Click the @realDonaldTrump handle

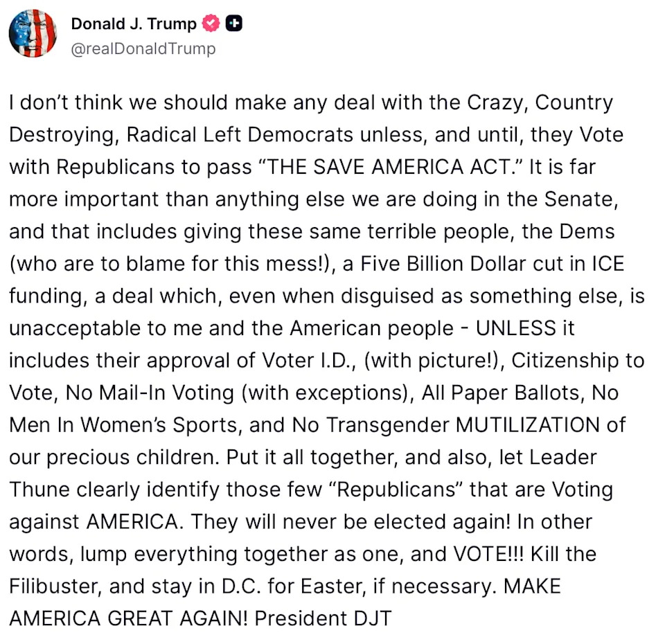click(143, 48)
